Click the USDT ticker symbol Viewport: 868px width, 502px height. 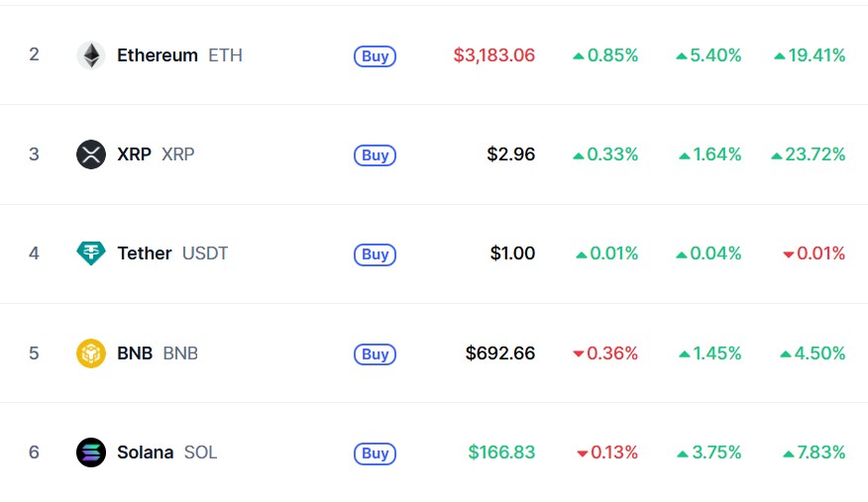[205, 253]
